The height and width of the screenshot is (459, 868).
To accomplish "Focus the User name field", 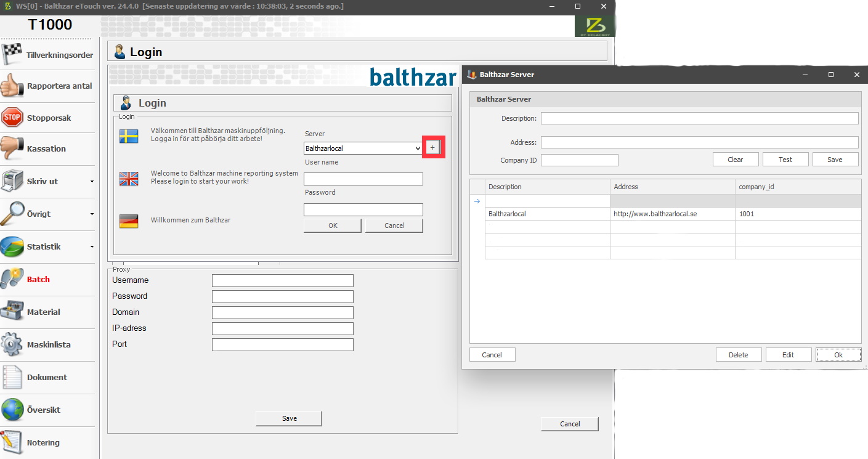I will click(x=363, y=179).
